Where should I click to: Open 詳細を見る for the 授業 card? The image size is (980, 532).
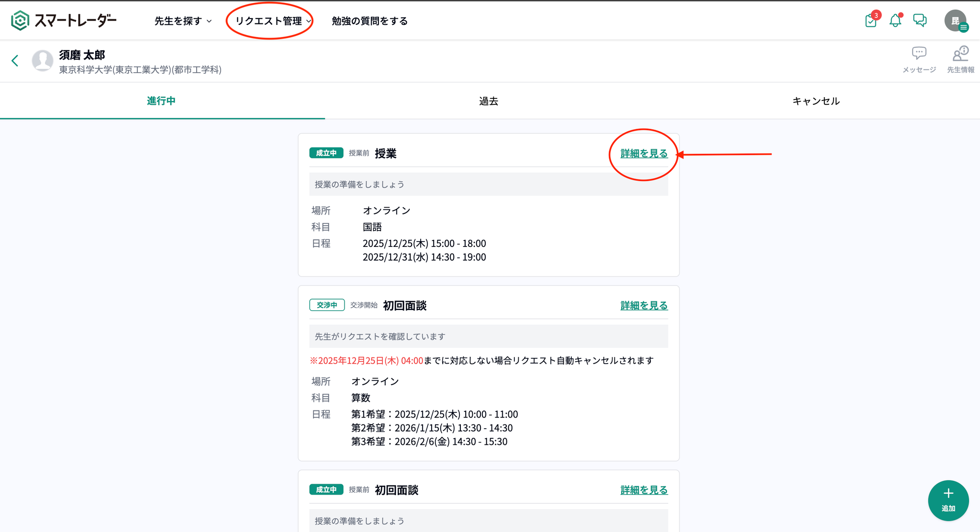(x=644, y=154)
